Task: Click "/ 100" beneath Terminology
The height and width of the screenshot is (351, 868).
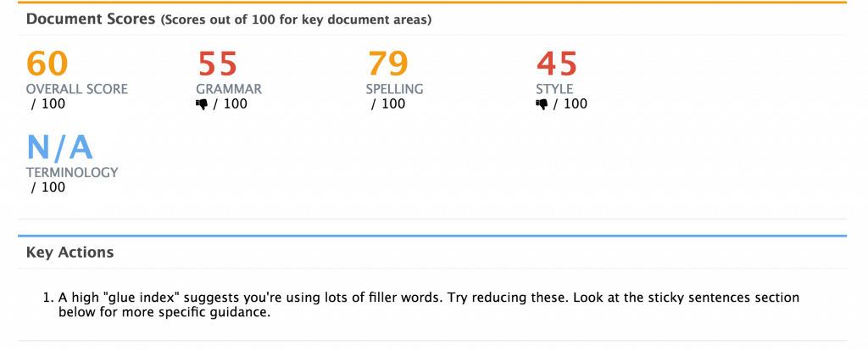Action: [47, 187]
